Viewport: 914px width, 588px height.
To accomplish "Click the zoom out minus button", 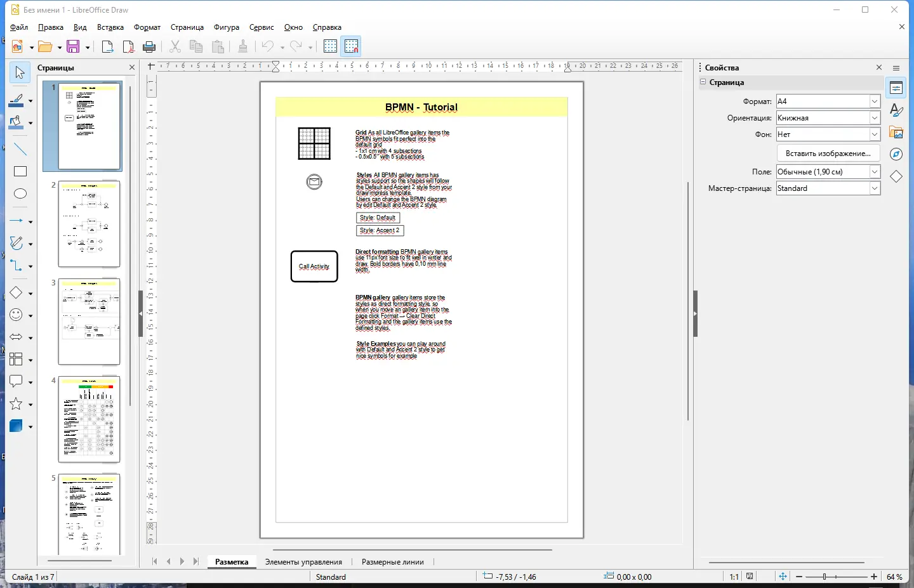I will click(799, 577).
